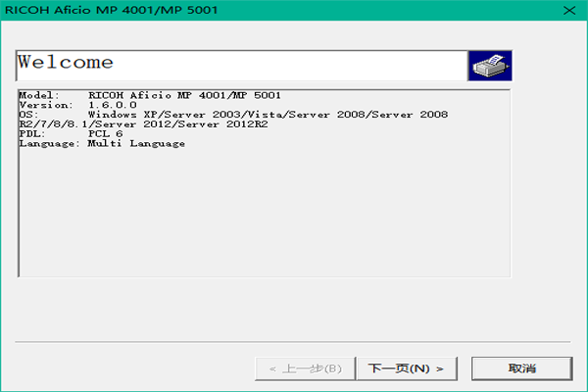Viewport: 588px width, 392px height.
Task: Close the RICOH Aficio installer window
Action: coord(569,10)
